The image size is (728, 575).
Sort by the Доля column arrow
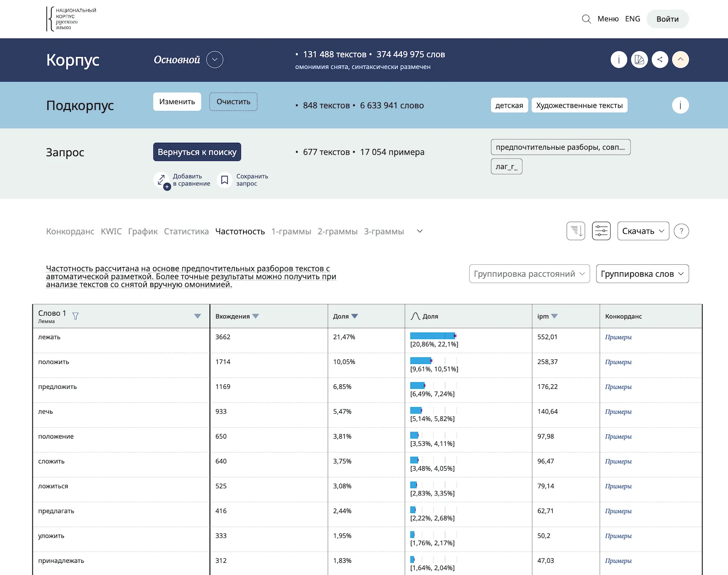[355, 316]
